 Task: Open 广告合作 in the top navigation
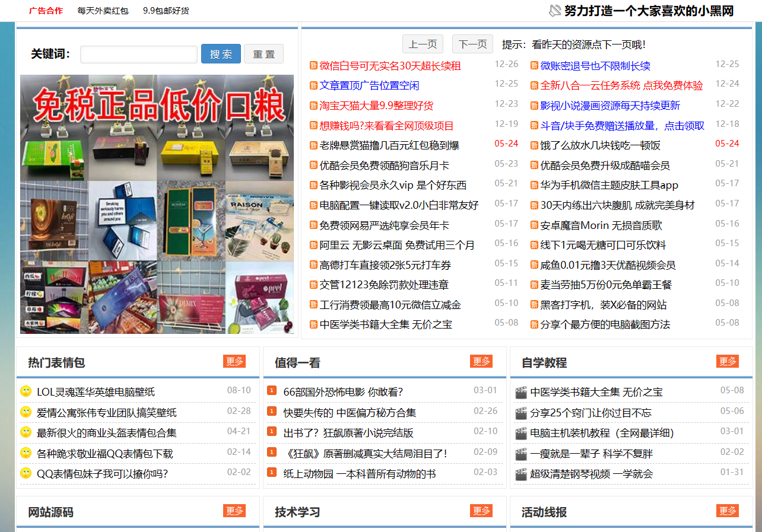(46, 11)
